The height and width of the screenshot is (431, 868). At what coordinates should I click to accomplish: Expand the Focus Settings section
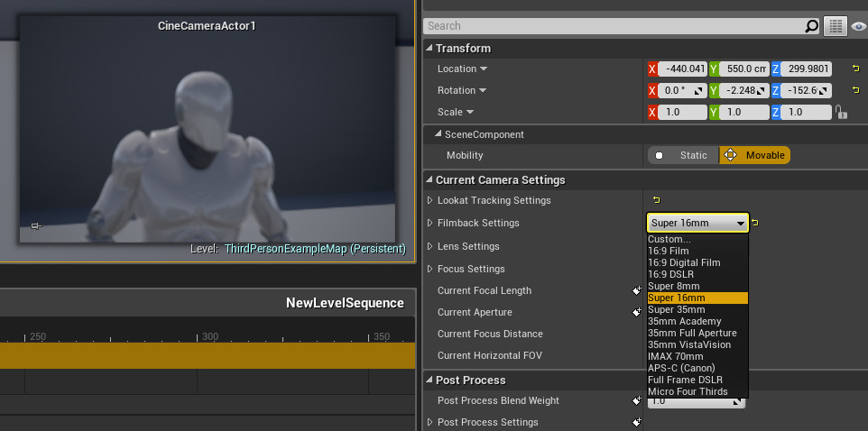pos(430,269)
